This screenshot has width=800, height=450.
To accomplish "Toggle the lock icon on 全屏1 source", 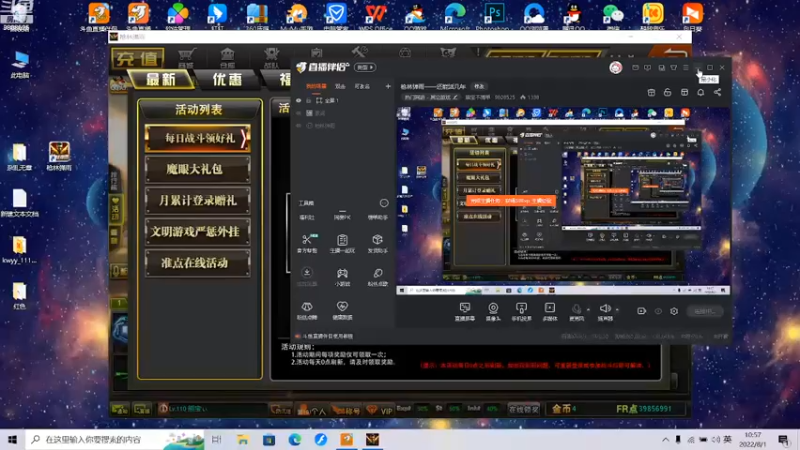I will point(308,101).
